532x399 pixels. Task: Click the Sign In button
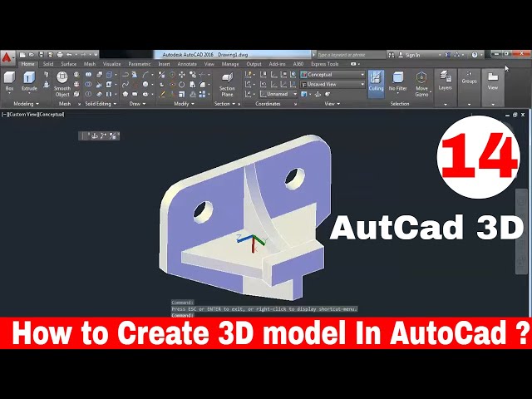[409, 55]
